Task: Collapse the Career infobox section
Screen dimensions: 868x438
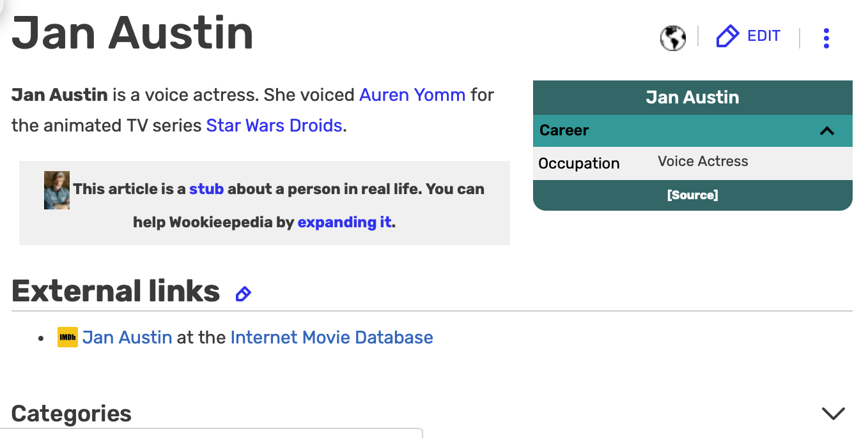Action: pyautogui.click(x=827, y=131)
